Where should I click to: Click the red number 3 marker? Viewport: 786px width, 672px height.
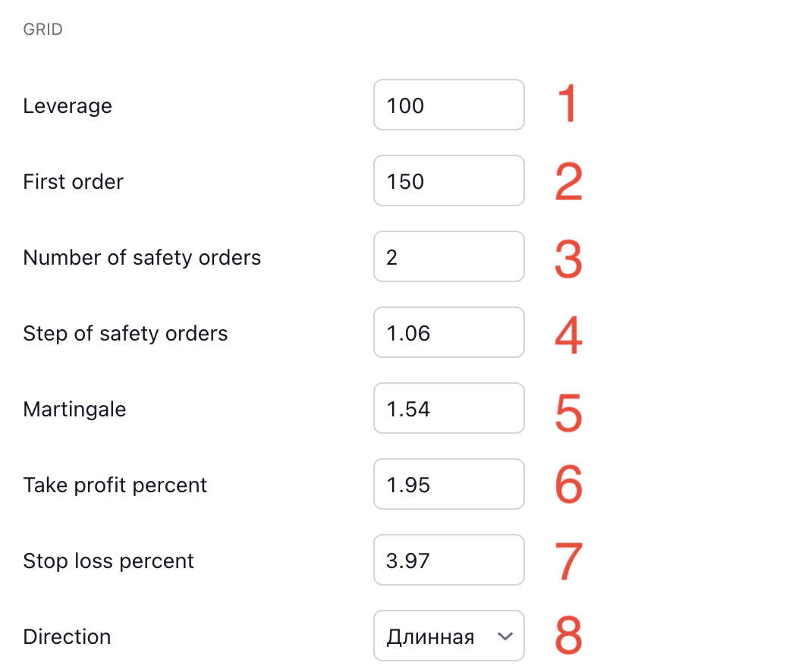(x=568, y=259)
